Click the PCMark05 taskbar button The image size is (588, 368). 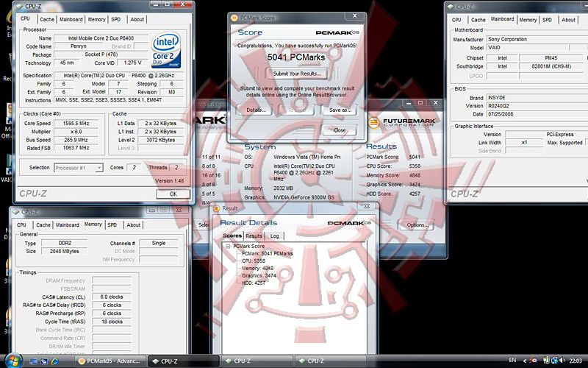pos(110,361)
